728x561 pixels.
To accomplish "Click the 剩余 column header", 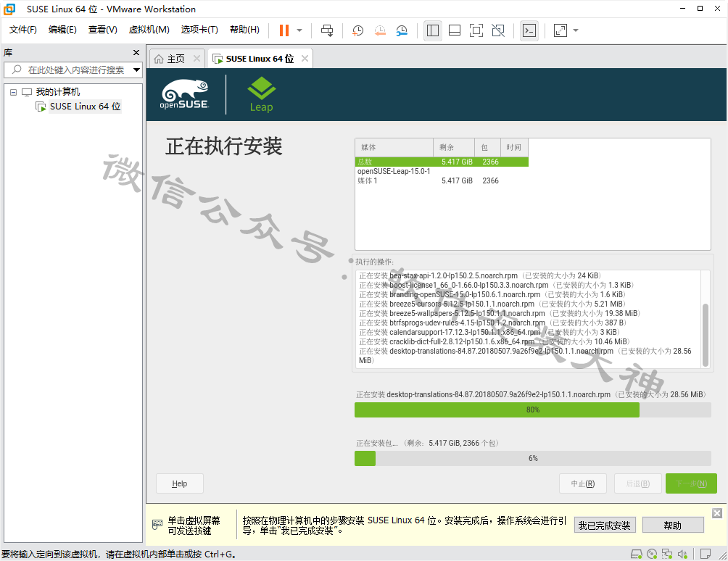I will tap(454, 148).
